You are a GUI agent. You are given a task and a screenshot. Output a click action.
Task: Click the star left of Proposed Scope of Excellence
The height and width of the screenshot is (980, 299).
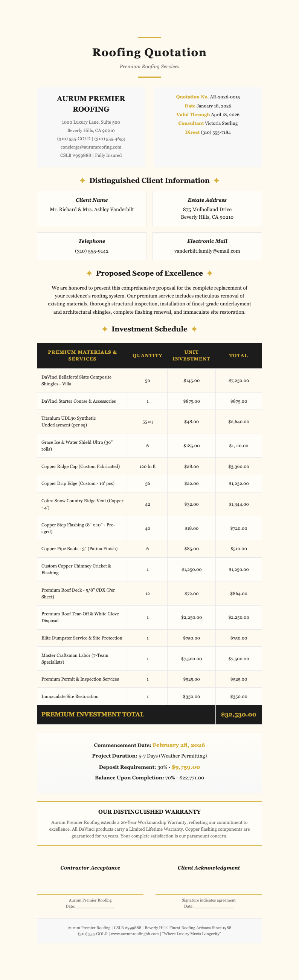pyautogui.click(x=89, y=273)
